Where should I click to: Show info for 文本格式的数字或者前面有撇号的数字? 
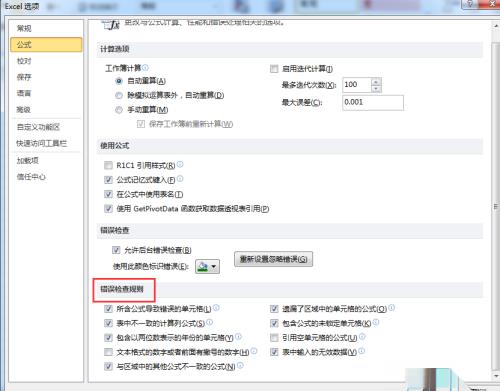[254, 351]
